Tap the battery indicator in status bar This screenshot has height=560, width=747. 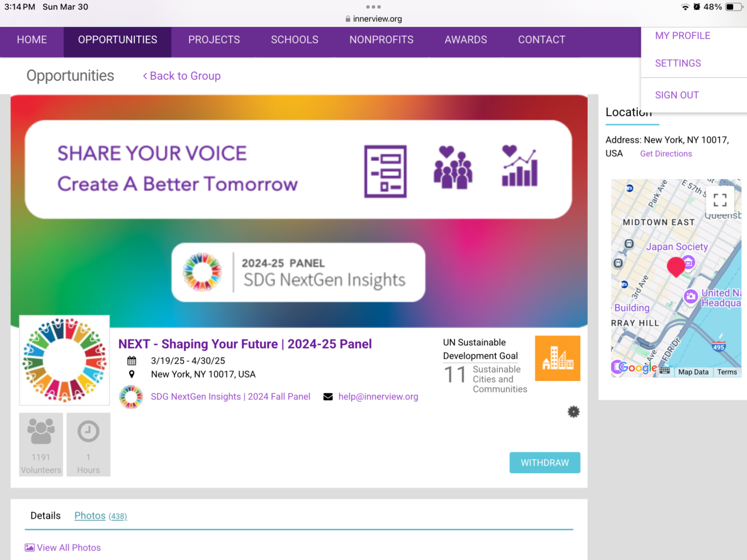[734, 7]
